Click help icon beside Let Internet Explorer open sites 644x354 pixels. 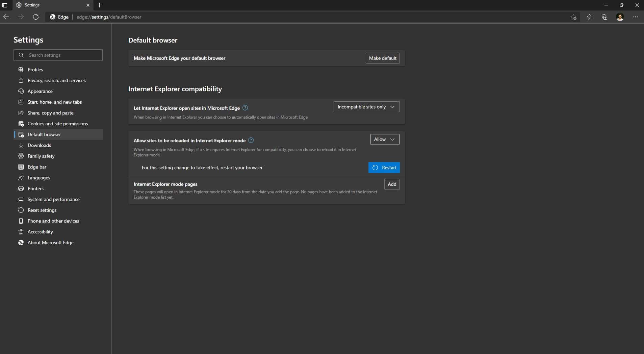click(245, 108)
